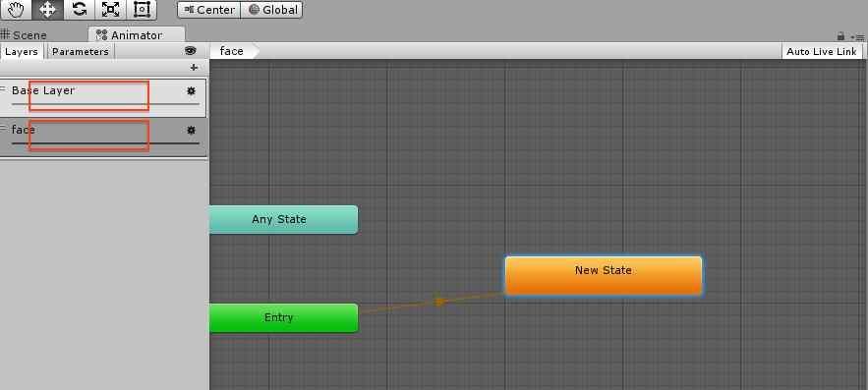Click the face breadcrumb
Image resolution: width=868 pixels, height=390 pixels.
tap(231, 51)
